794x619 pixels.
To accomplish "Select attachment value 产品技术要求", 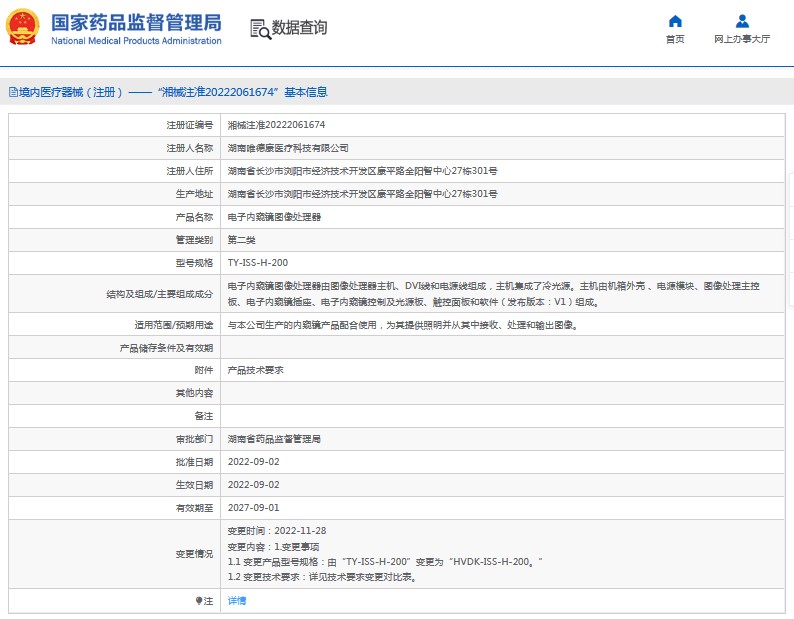I will (256, 370).
